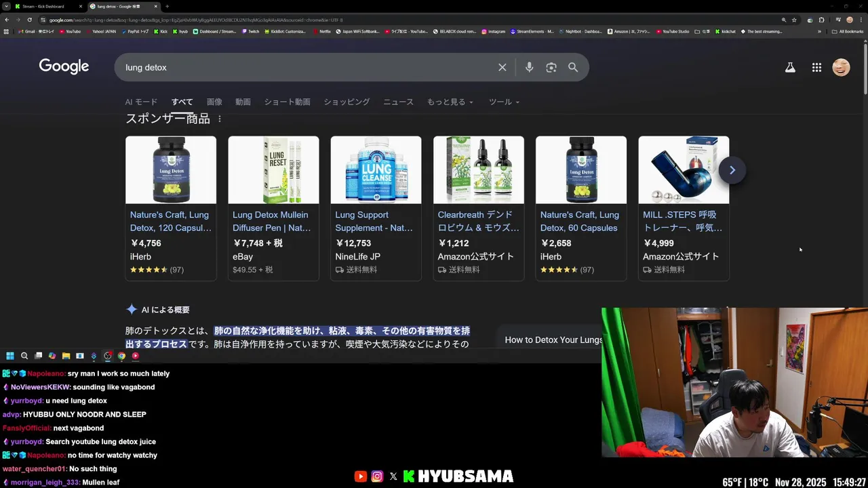The image size is (868, 488).
Task: Open OBS Studio from taskbar
Action: [x=107, y=356]
